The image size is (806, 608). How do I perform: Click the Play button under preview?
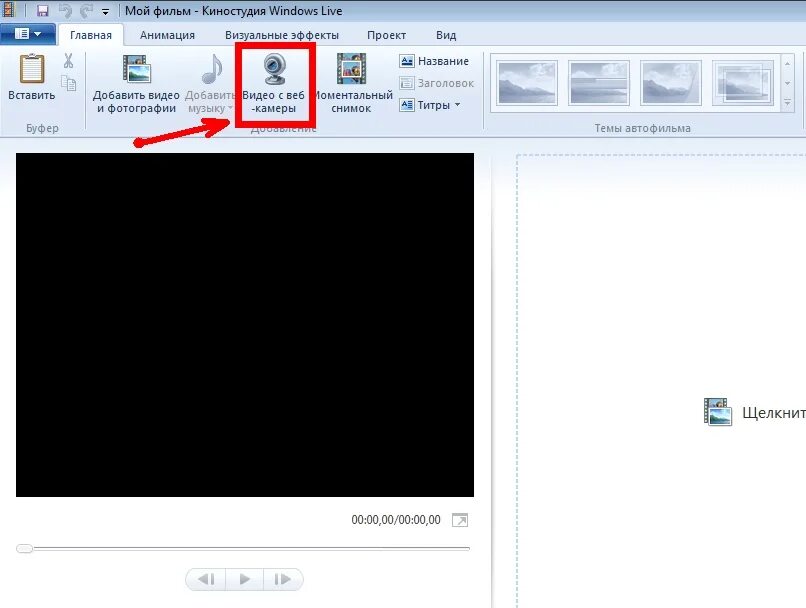[245, 579]
